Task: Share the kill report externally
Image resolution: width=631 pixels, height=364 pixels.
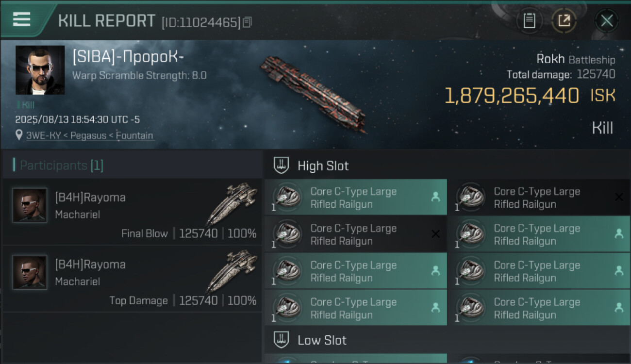Action: click(564, 21)
